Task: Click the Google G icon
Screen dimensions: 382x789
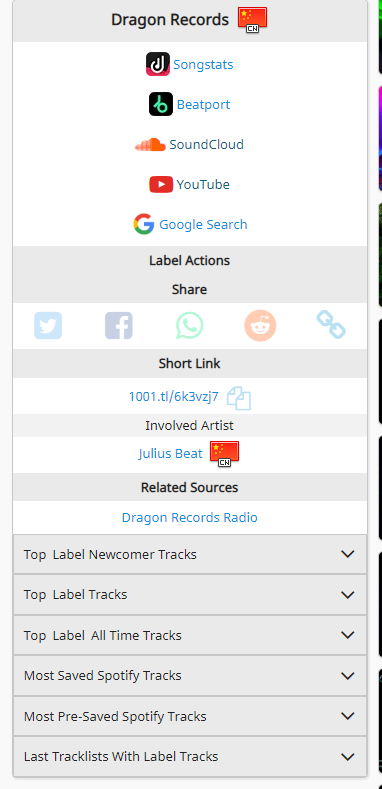Action: click(144, 224)
